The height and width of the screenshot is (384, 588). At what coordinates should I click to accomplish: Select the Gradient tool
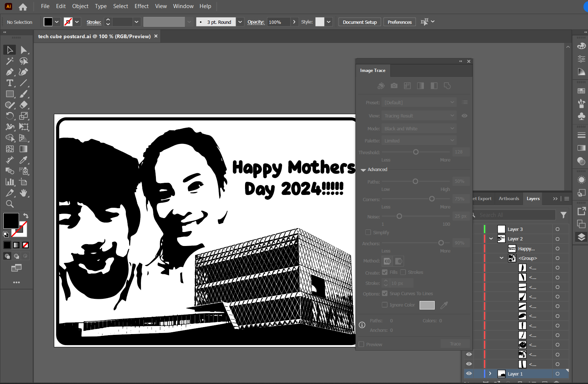pyautogui.click(x=24, y=149)
